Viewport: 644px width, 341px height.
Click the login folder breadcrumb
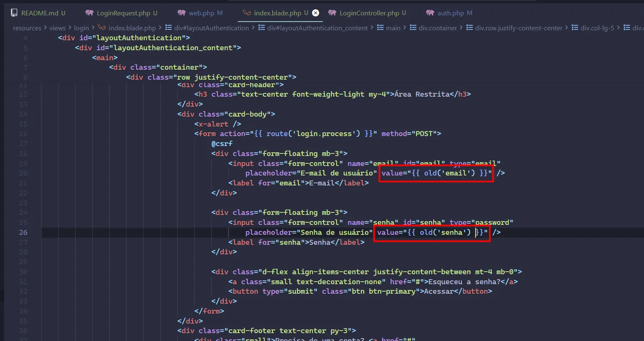click(81, 28)
